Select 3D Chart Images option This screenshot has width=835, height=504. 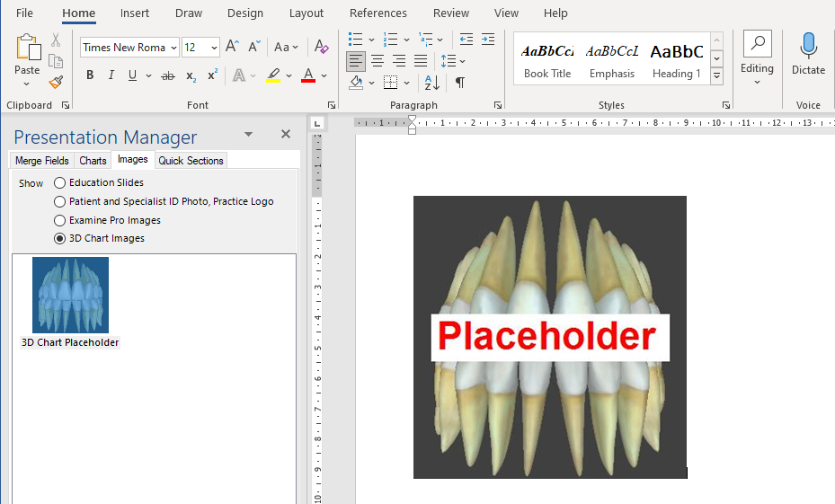click(59, 238)
